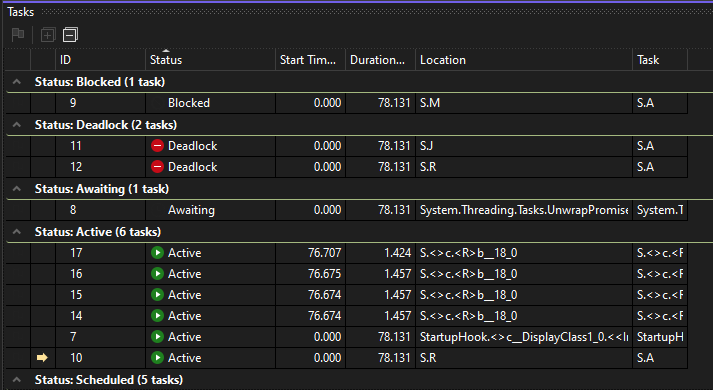Image resolution: width=713 pixels, height=390 pixels.
Task: Select task ID 12 cell
Action: click(100, 167)
